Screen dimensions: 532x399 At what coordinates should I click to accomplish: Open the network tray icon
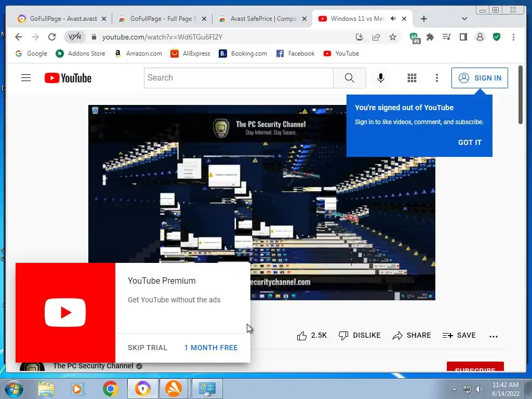(x=467, y=389)
